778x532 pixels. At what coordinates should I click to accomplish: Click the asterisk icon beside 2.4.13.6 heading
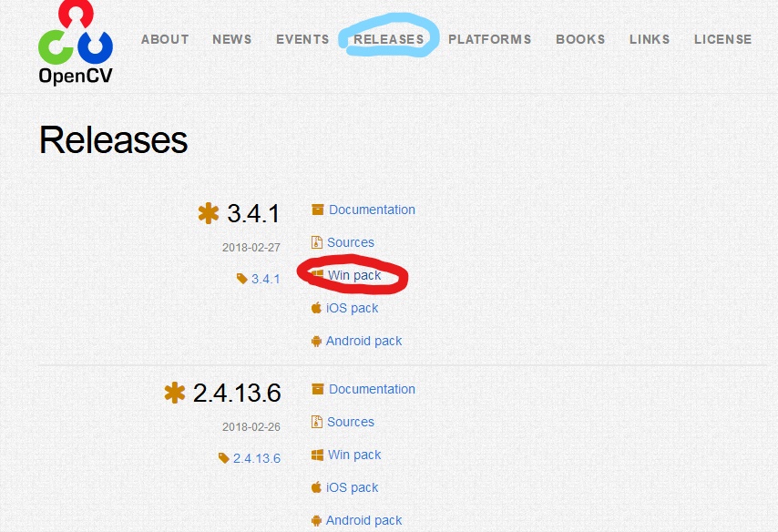(175, 393)
